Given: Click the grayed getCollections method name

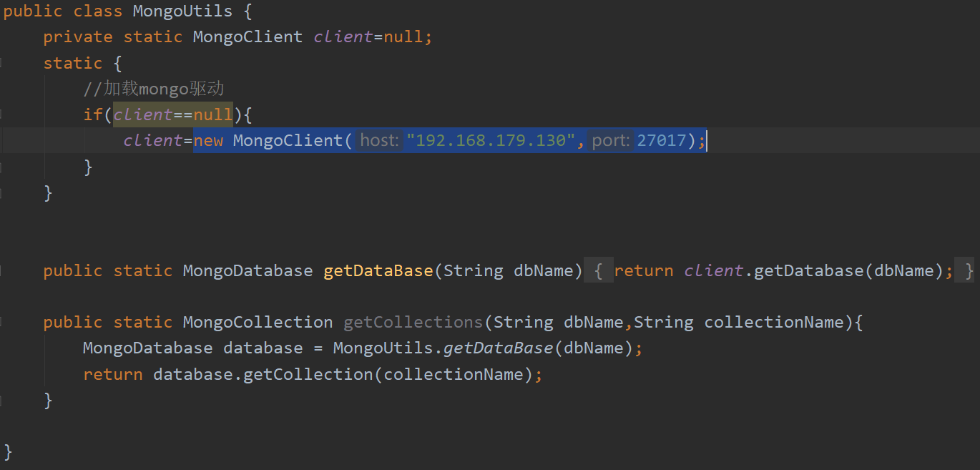Looking at the screenshot, I should (x=413, y=323).
